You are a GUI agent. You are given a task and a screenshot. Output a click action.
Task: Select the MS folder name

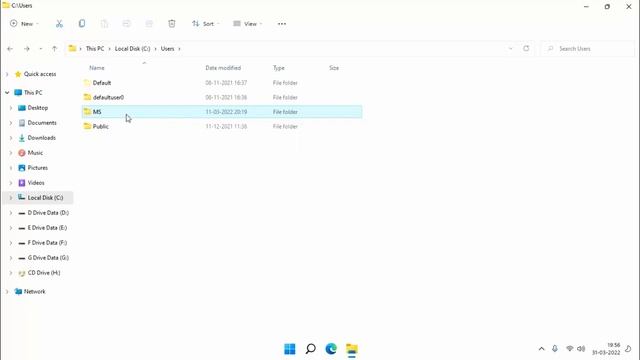97,112
